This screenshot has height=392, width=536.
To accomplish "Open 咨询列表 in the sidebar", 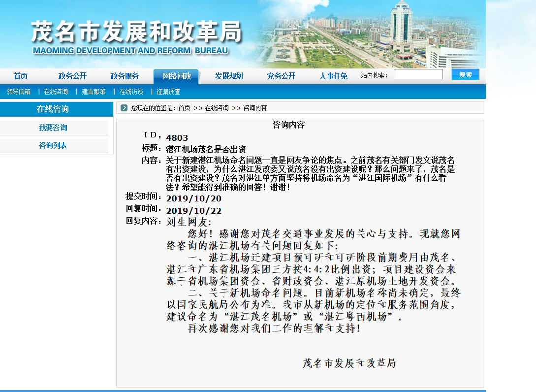I will tap(53, 145).
